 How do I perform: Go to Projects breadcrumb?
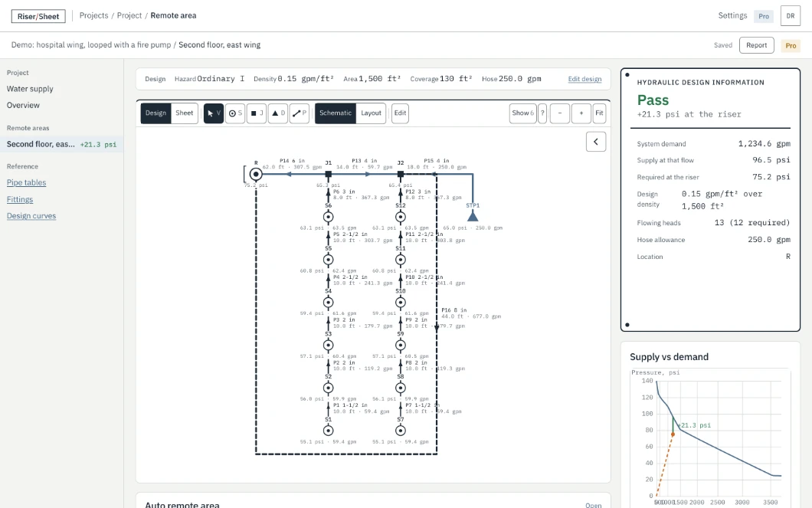pos(93,15)
